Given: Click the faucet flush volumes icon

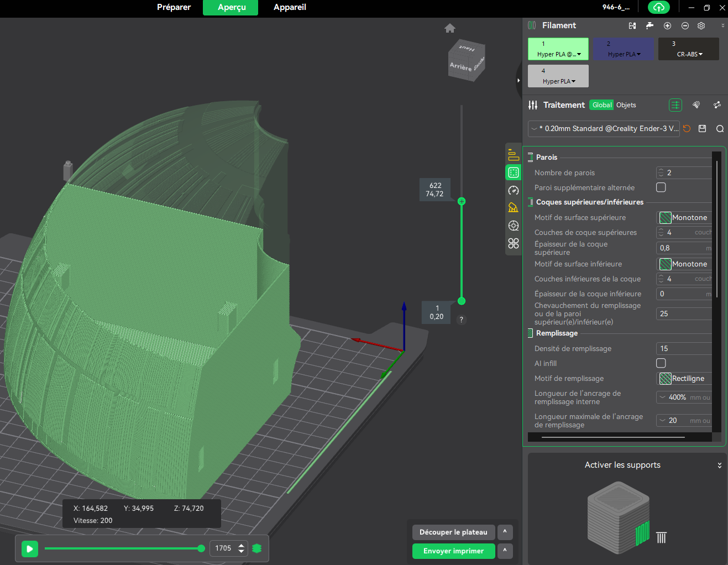Looking at the screenshot, I should [x=650, y=25].
